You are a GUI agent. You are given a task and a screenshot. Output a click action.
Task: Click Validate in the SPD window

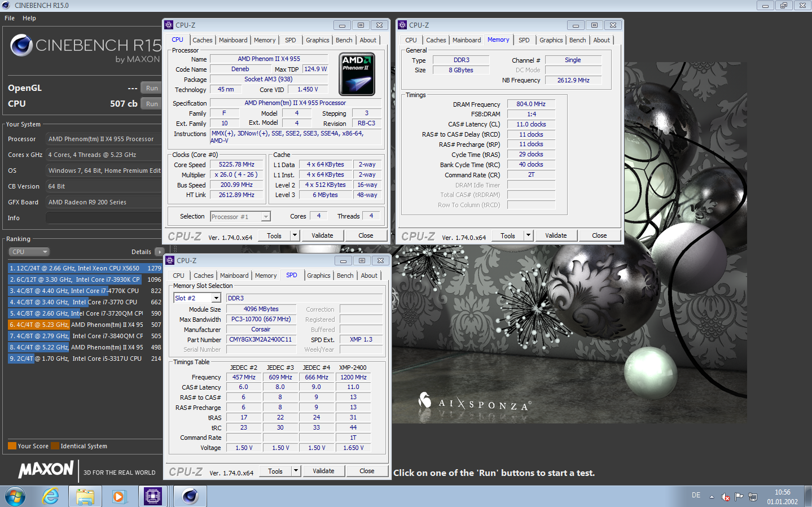pyautogui.click(x=323, y=471)
